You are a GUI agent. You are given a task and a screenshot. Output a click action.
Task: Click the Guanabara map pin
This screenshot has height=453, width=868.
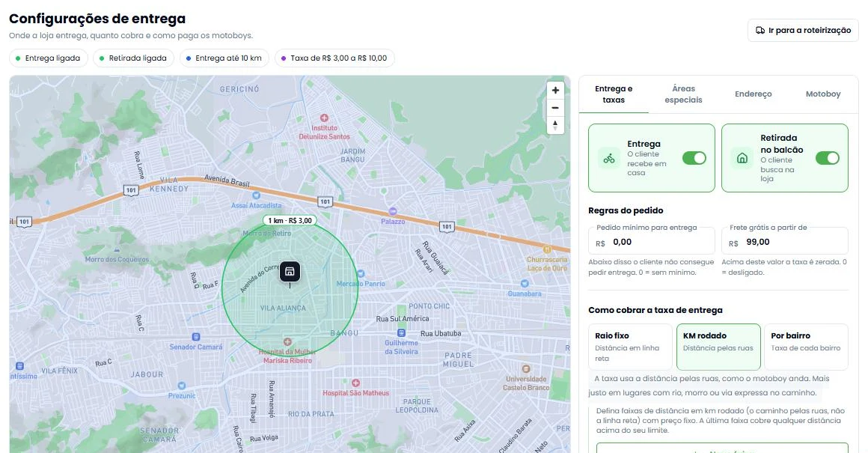pos(525,284)
